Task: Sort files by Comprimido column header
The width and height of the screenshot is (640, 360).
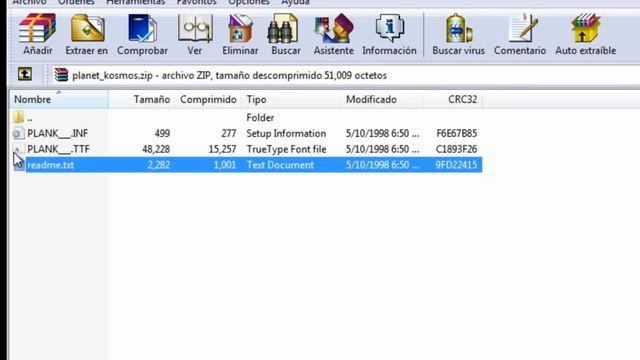Action: [x=208, y=100]
